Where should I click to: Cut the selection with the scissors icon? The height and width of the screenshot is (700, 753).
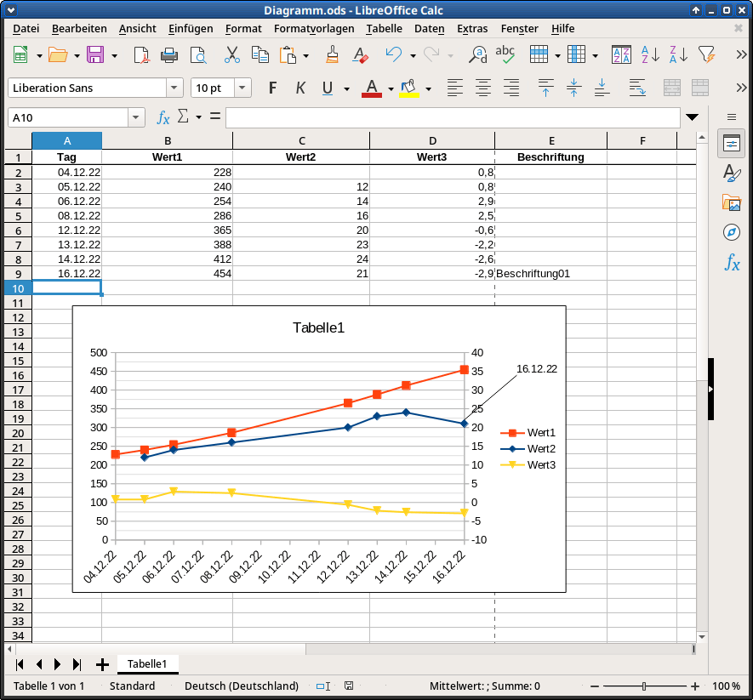pyautogui.click(x=232, y=55)
